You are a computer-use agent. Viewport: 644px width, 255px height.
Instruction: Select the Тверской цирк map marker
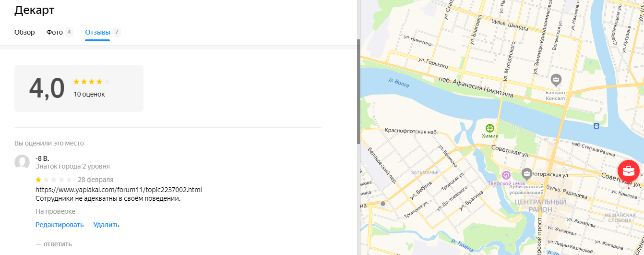[x=506, y=174]
